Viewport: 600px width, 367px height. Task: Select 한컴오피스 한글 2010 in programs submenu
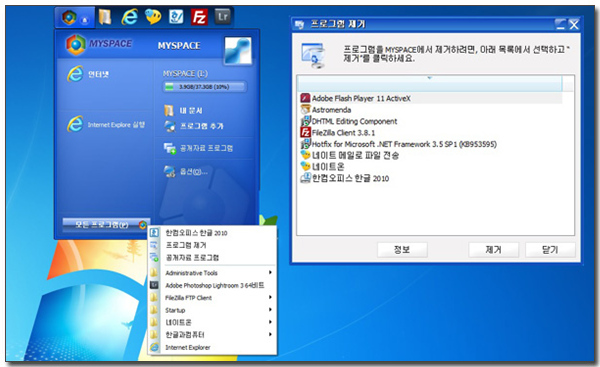point(212,233)
